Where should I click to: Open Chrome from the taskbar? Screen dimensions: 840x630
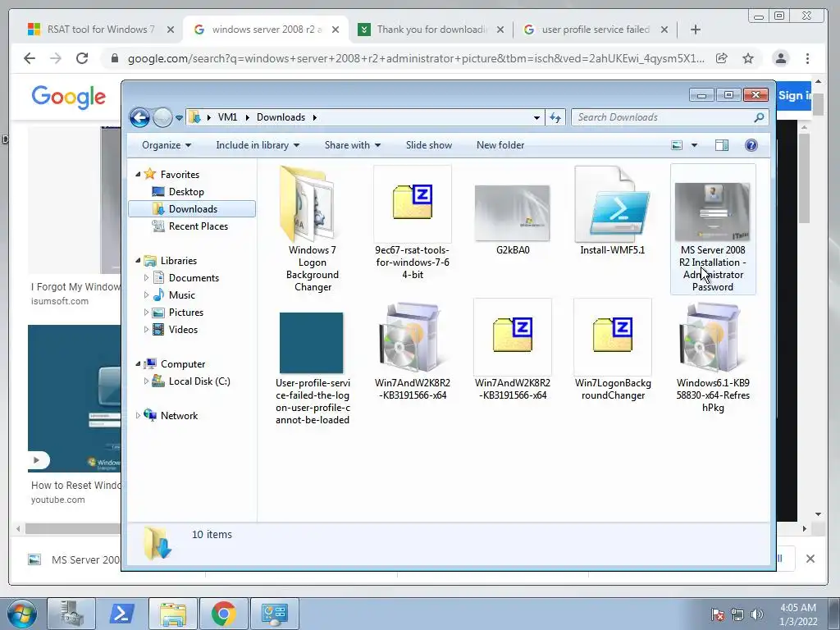point(223,614)
